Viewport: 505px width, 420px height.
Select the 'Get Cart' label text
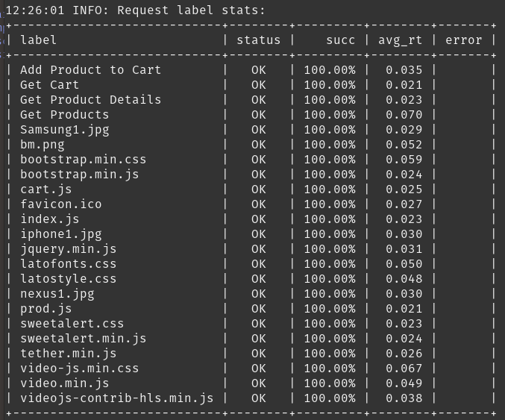pos(49,85)
